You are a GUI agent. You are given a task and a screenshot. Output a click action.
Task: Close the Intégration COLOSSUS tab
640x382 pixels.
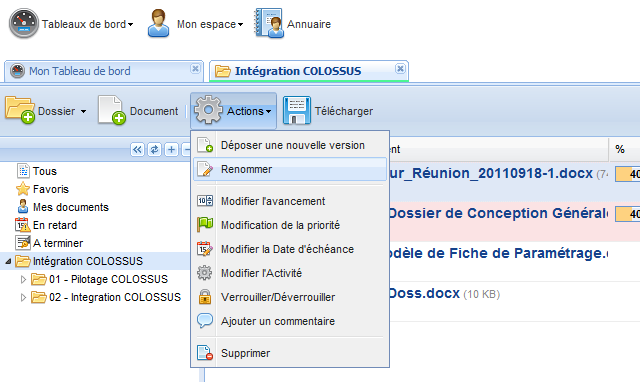400,69
